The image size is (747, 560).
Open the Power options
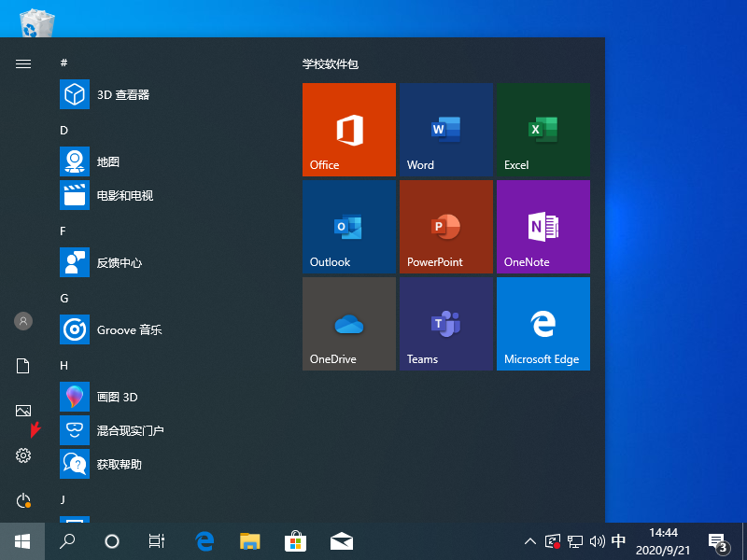[23, 500]
